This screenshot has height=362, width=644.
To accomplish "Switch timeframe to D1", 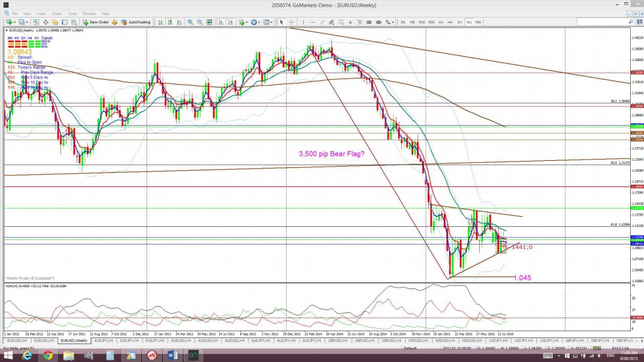I will [460, 22].
